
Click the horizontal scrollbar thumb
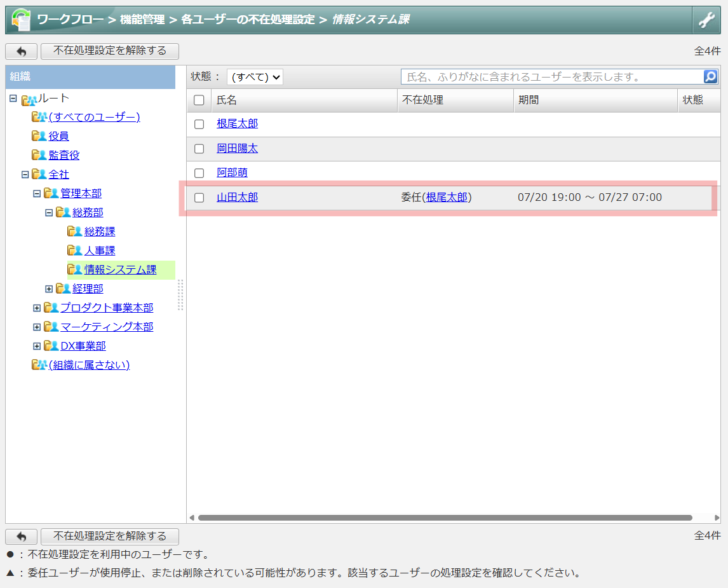(445, 517)
